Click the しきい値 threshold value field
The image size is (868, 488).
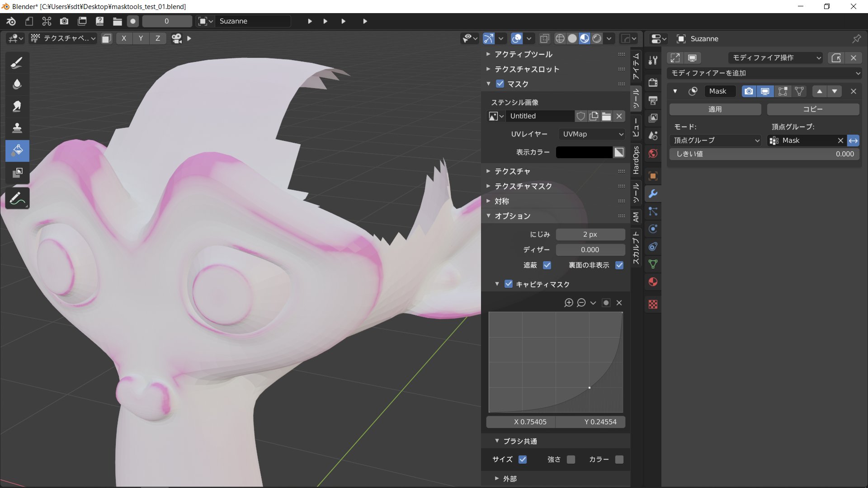[764, 154]
